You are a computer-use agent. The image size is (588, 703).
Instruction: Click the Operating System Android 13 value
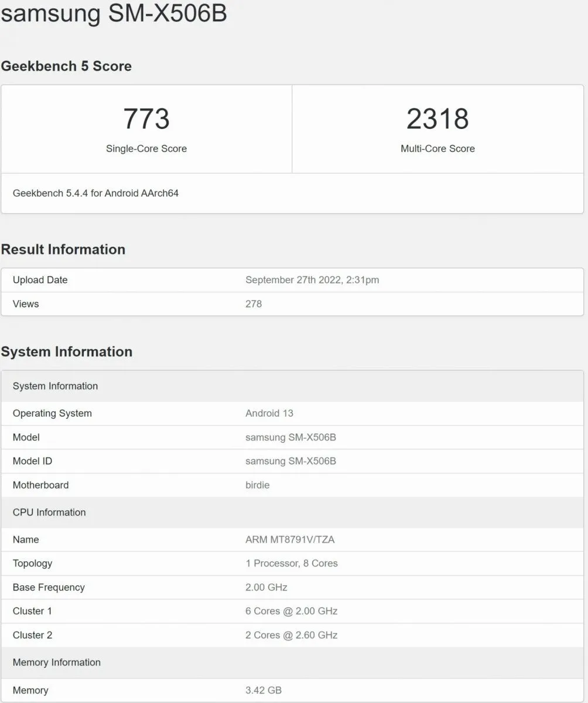[x=269, y=413]
